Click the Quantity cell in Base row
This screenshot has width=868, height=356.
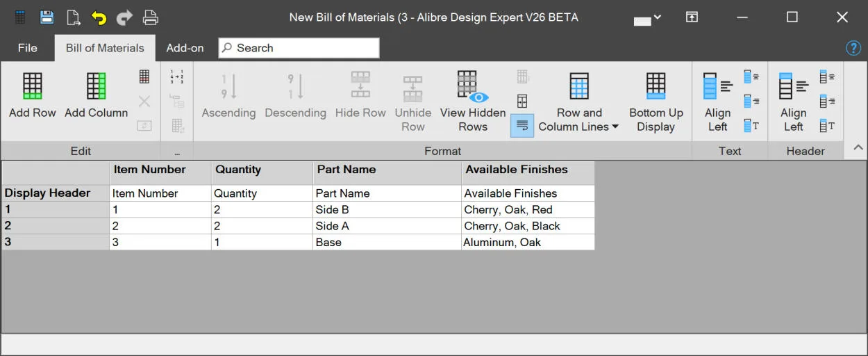tap(262, 242)
